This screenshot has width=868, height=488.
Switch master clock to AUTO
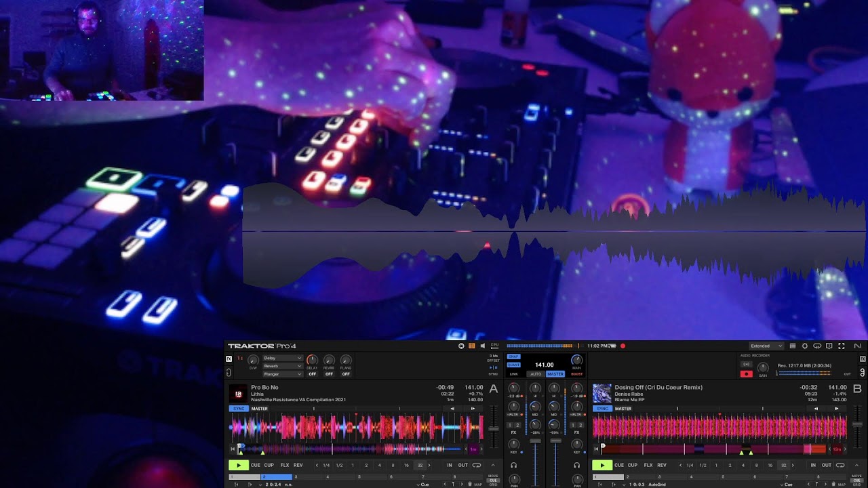point(536,374)
